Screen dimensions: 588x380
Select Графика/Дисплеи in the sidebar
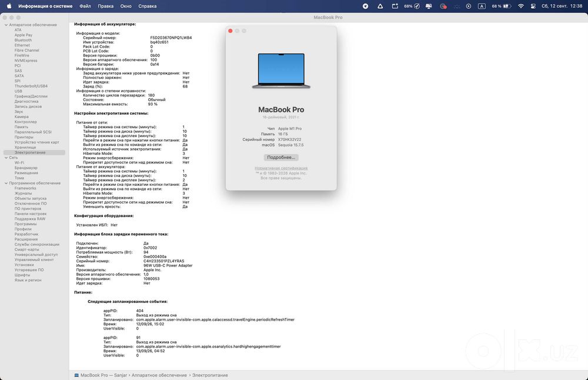tap(31, 96)
